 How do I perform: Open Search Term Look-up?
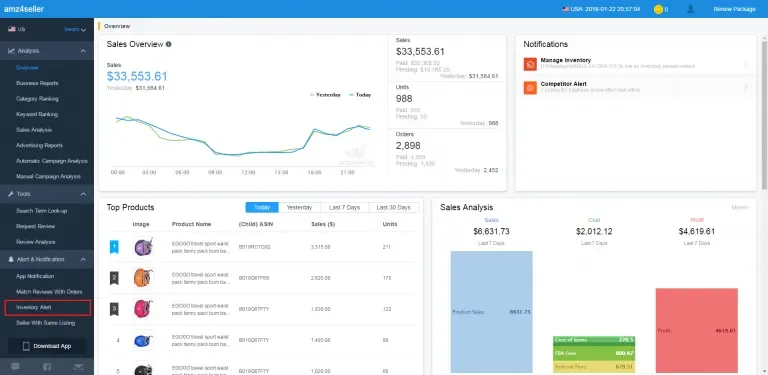click(41, 211)
